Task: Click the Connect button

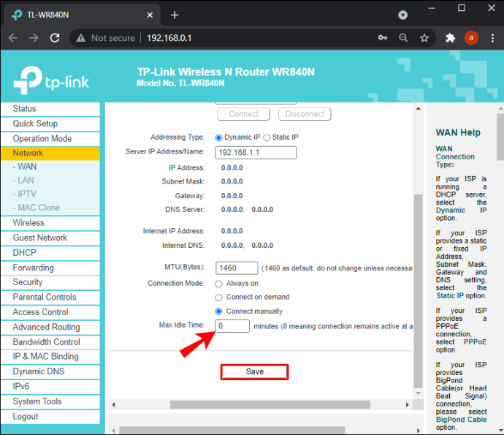Action: [244, 114]
